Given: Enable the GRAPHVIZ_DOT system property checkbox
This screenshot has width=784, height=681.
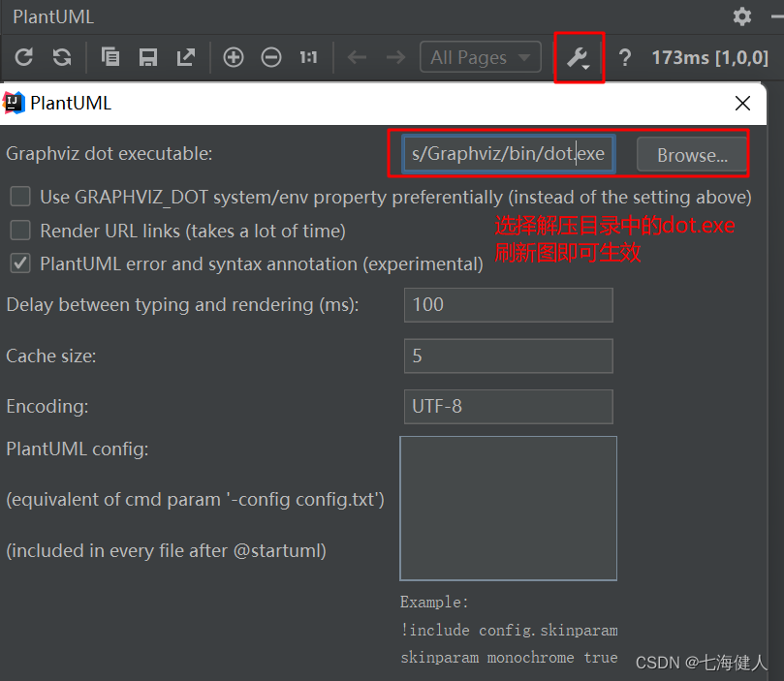Looking at the screenshot, I should 19,197.
